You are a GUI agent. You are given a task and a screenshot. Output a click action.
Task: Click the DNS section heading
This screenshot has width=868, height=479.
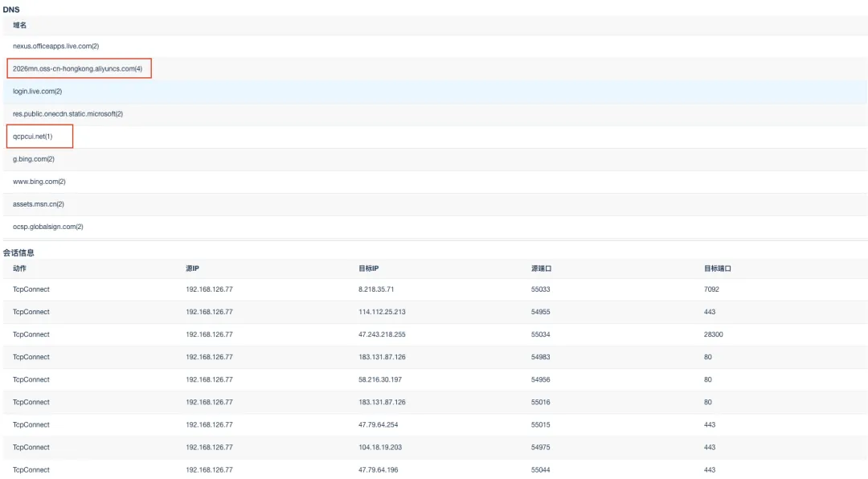click(x=11, y=10)
